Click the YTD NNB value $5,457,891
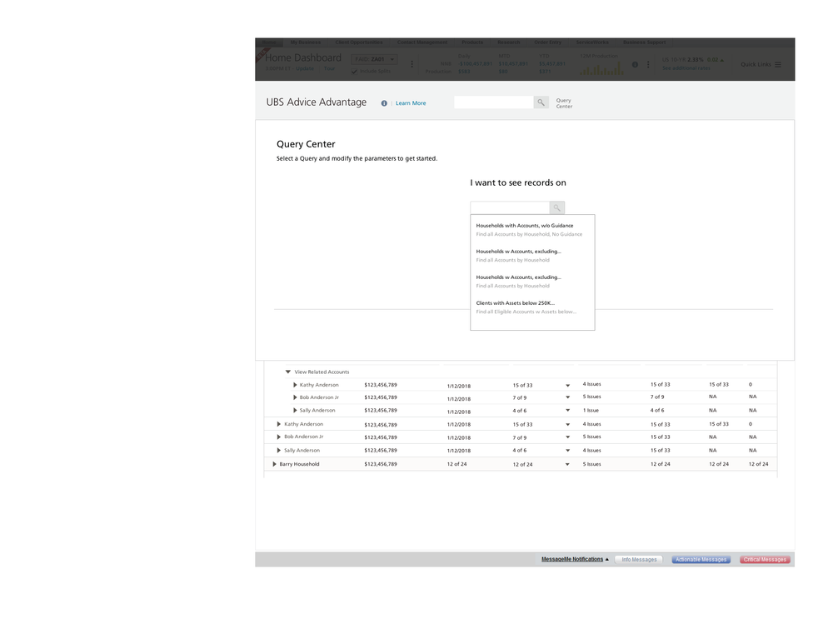This screenshot has height=644, width=833. coord(552,64)
